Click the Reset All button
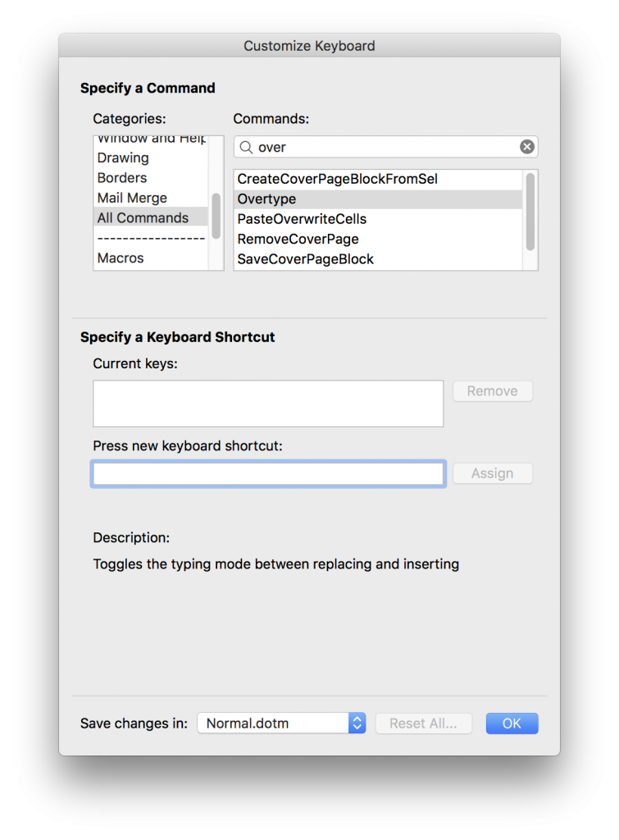The width and height of the screenshot is (619, 840). 424,723
